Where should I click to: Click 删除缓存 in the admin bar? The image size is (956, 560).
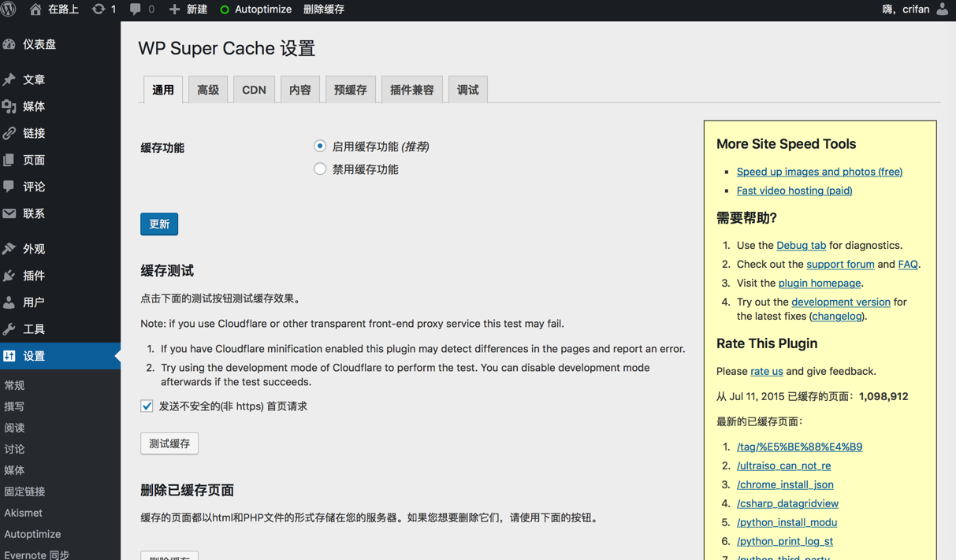(324, 9)
